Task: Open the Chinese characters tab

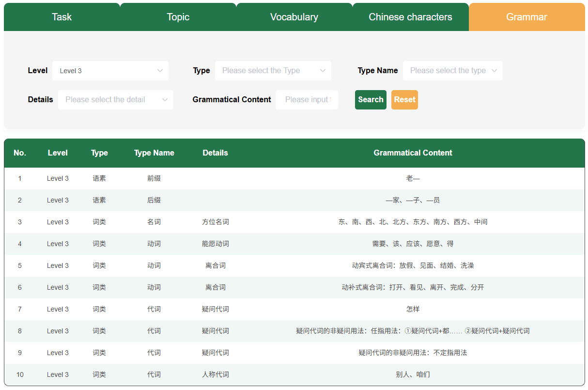Action: 410,16
